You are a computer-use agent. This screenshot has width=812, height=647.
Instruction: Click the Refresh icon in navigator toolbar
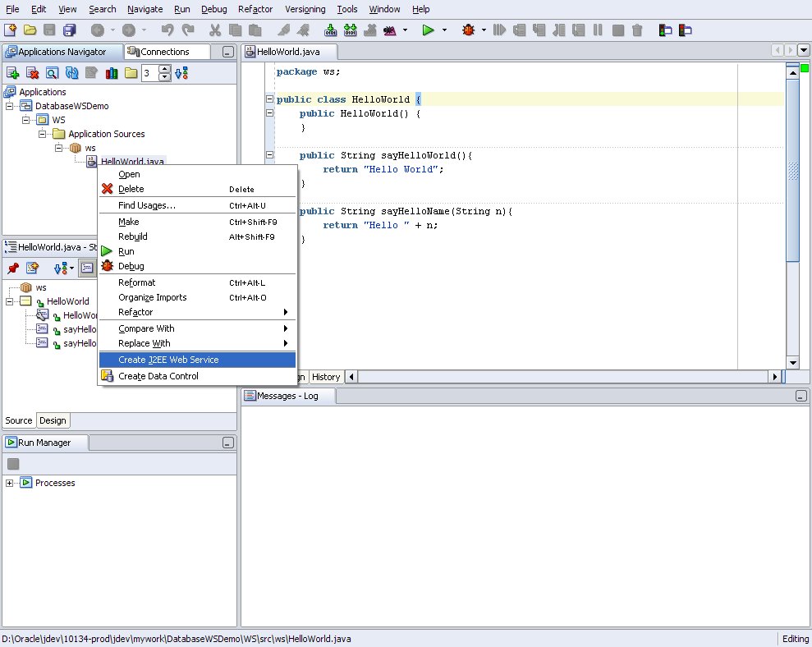[71, 73]
